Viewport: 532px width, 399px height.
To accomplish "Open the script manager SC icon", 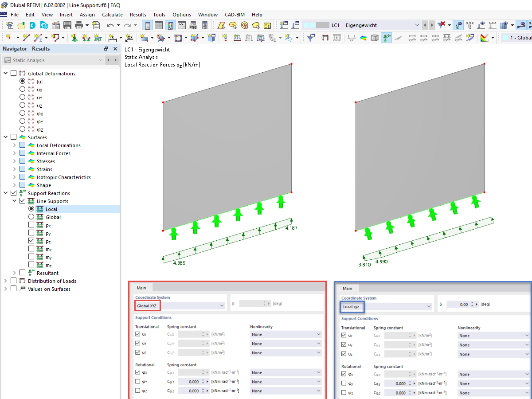I will [x=193, y=25].
